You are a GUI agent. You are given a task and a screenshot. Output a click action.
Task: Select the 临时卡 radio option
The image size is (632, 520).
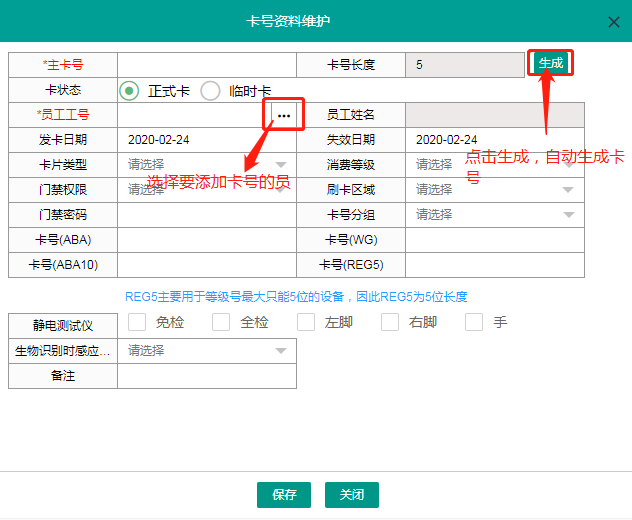tap(210, 91)
